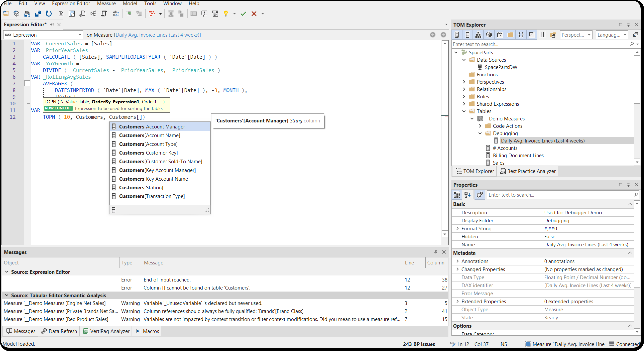
Task: Click the red Format DAX icon
Action: (x=151, y=14)
